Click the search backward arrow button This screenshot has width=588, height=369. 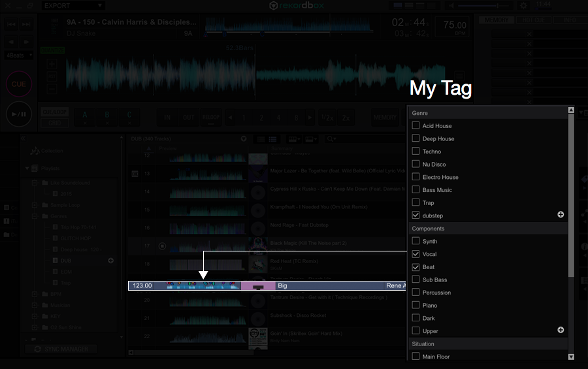pyautogui.click(x=12, y=42)
